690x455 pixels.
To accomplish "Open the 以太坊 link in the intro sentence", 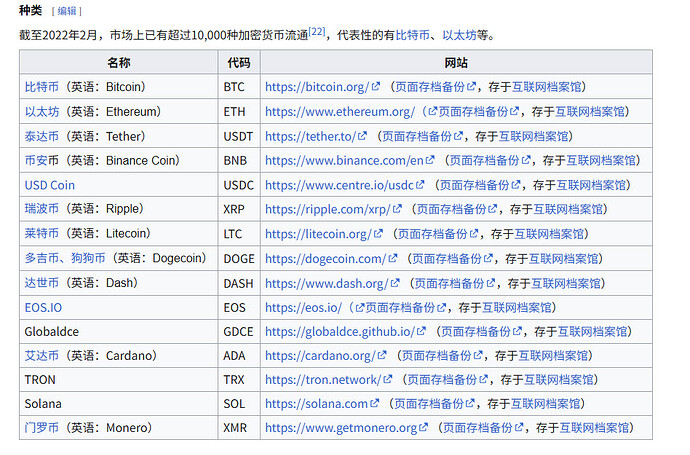I will pyautogui.click(x=459, y=35).
